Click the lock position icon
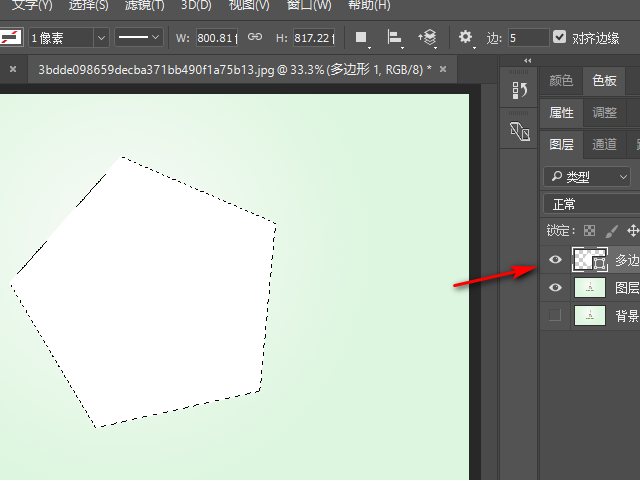The width and height of the screenshot is (640, 480). 632,231
